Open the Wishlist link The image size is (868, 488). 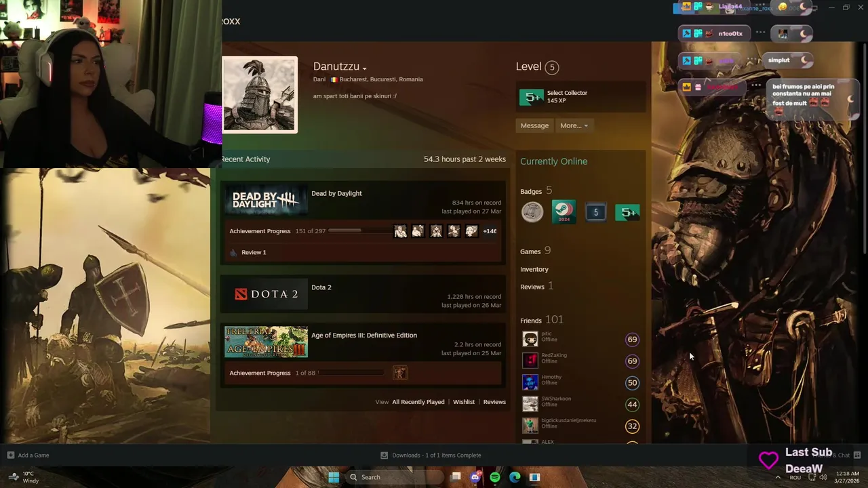click(464, 402)
